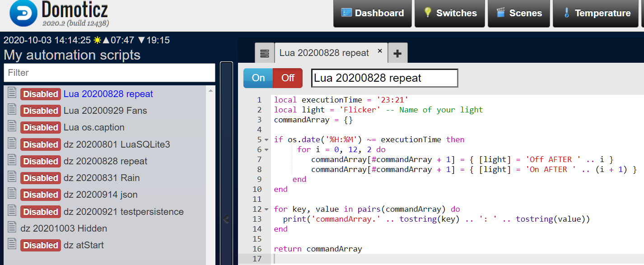644x265 pixels.
Task: Place cursor on empty line 17
Action: 457,259
